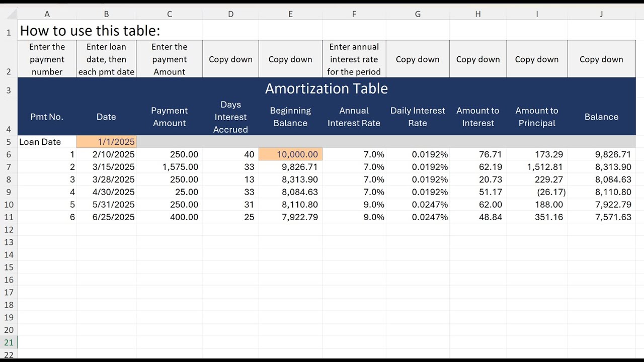The image size is (644, 362).
Task: Click the date cell 5/31/2025
Action: click(x=106, y=205)
